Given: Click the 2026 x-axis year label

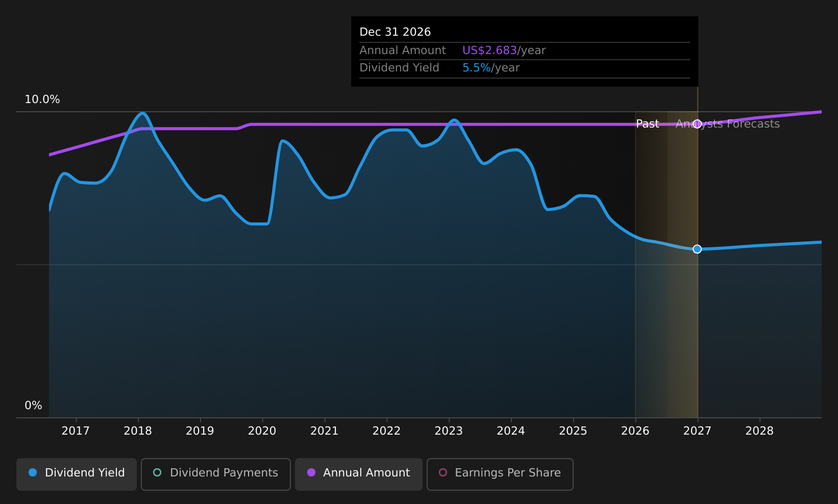Looking at the screenshot, I should pyautogui.click(x=635, y=431).
